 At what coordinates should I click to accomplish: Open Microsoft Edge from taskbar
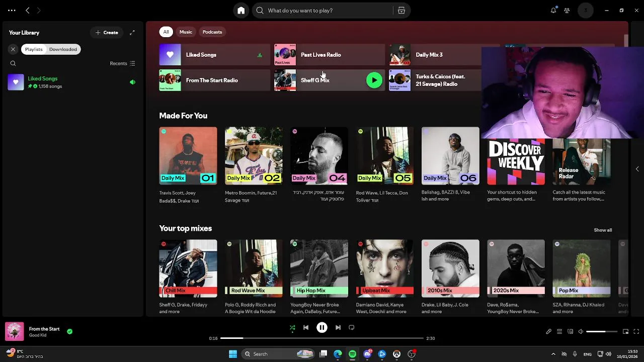pos(338,354)
